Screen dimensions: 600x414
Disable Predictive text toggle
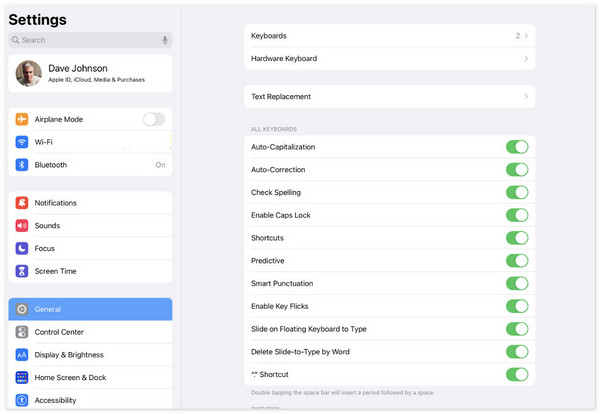pyautogui.click(x=517, y=261)
